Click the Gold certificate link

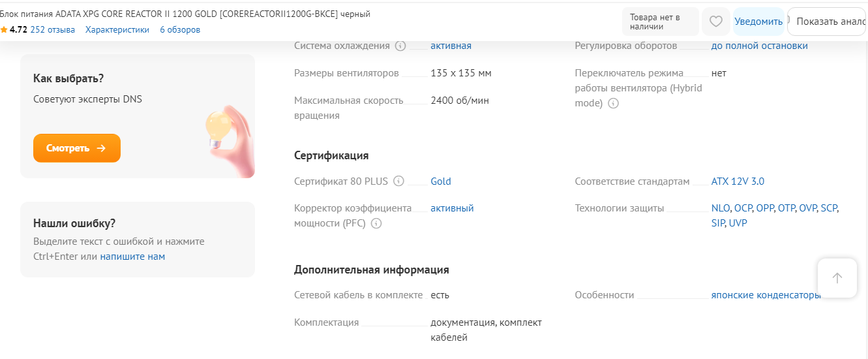point(441,181)
